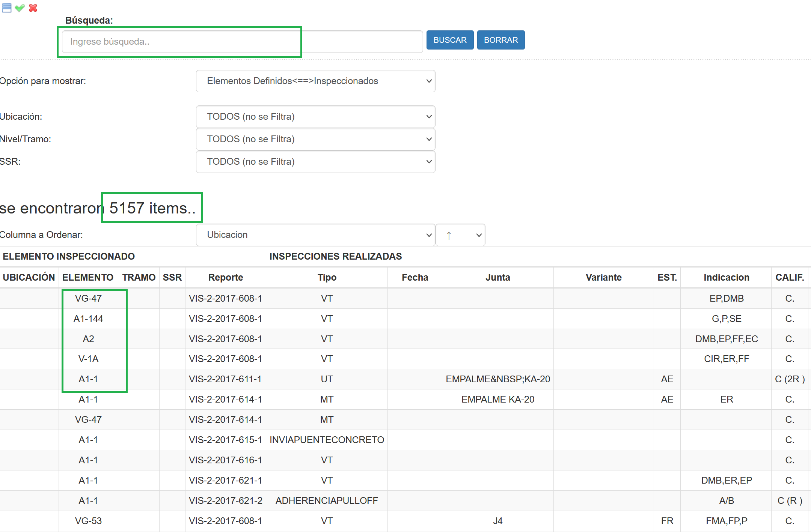The width and height of the screenshot is (811, 532).
Task: Click the ELEMENTO column header
Action: tap(88, 277)
